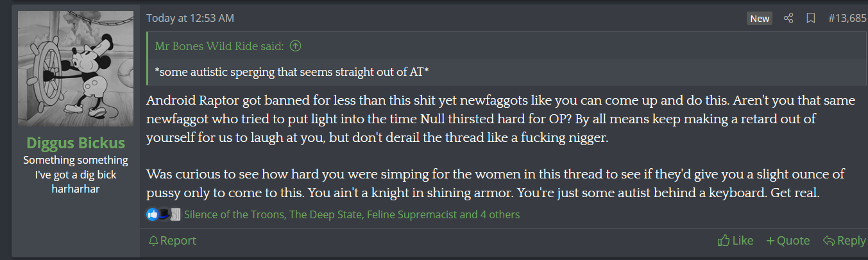Bookmark this post using the bookmark icon
The image size is (868, 260).
coord(811,18)
